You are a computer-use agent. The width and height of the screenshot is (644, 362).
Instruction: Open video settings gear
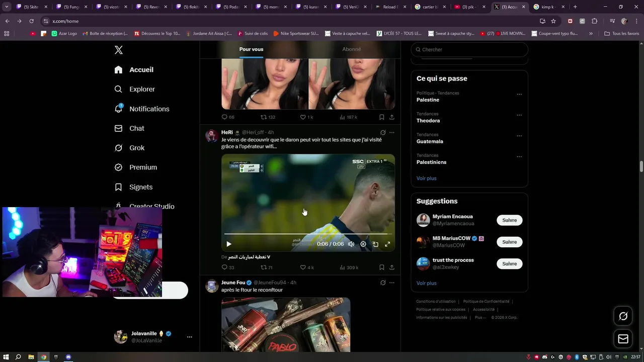(x=363, y=244)
